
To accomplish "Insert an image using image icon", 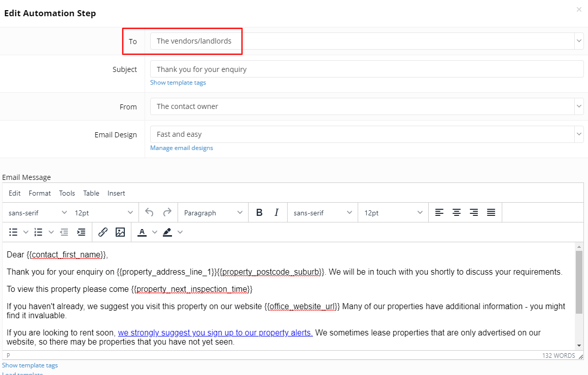I will point(120,232).
